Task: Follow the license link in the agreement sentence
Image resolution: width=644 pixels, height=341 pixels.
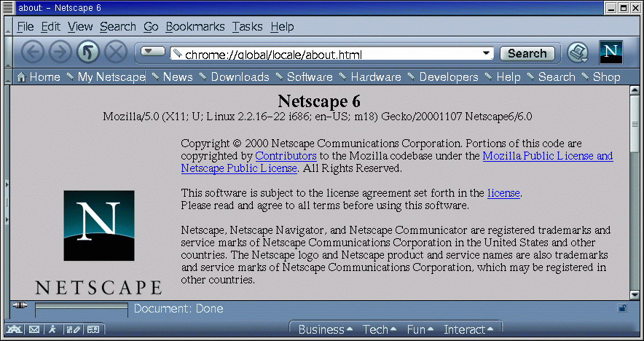Action: click(x=503, y=193)
